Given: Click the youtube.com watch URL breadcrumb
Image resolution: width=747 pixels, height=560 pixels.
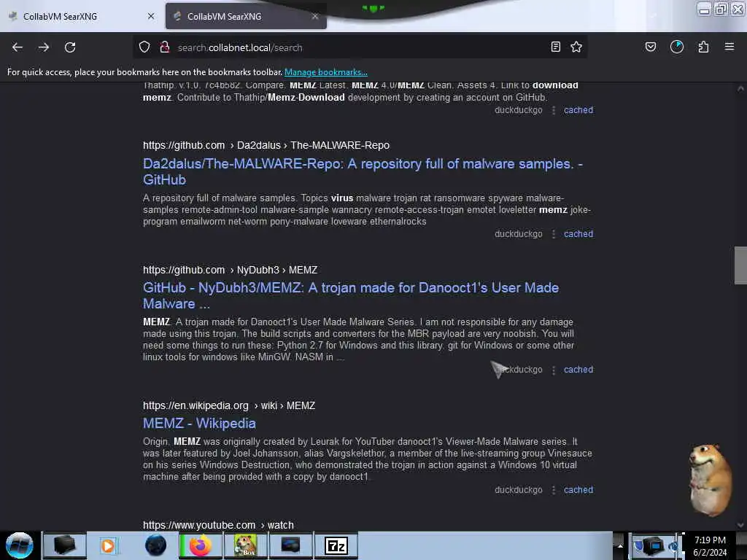Looking at the screenshot, I should [x=218, y=525].
